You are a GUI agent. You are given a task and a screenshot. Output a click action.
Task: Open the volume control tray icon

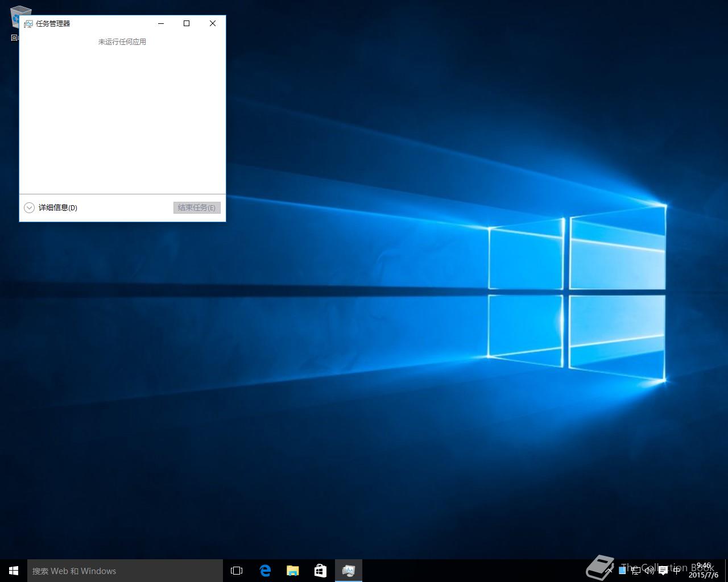[x=650, y=571]
